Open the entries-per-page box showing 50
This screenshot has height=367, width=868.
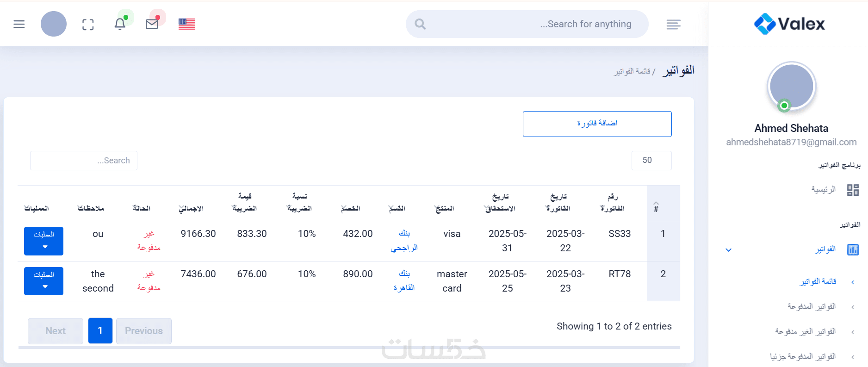click(x=651, y=161)
